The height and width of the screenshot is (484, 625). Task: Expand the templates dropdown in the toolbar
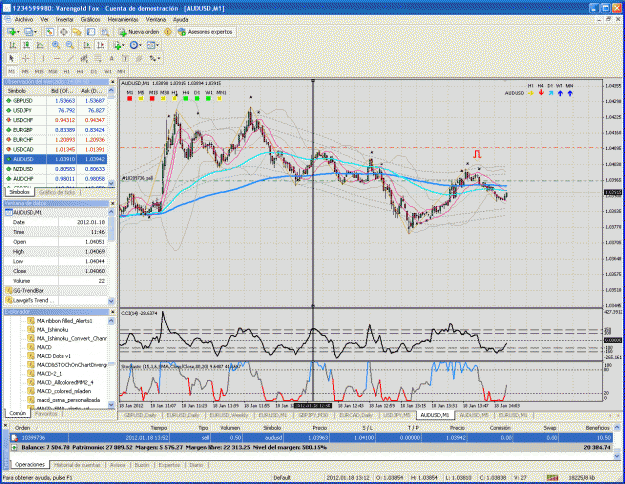(x=158, y=45)
